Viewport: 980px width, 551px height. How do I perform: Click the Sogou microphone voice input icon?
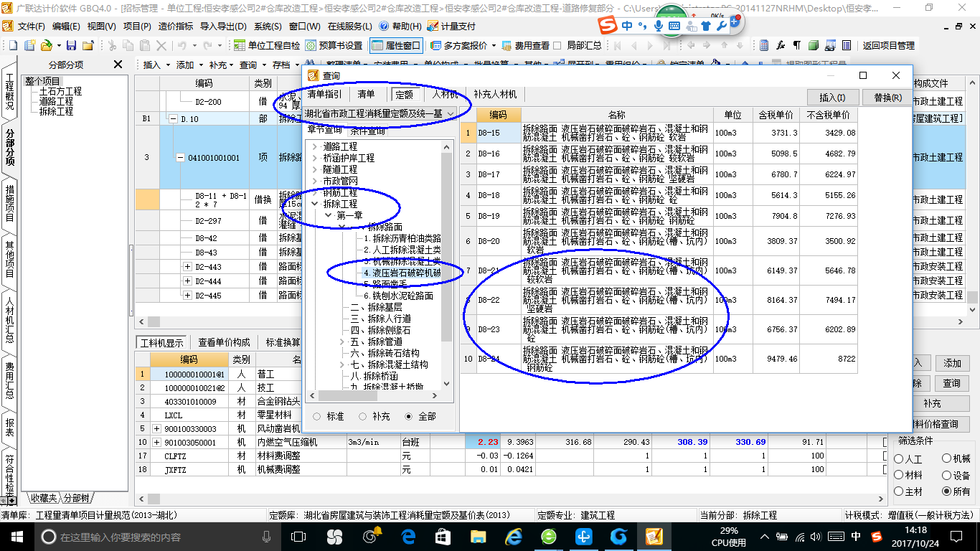[659, 26]
